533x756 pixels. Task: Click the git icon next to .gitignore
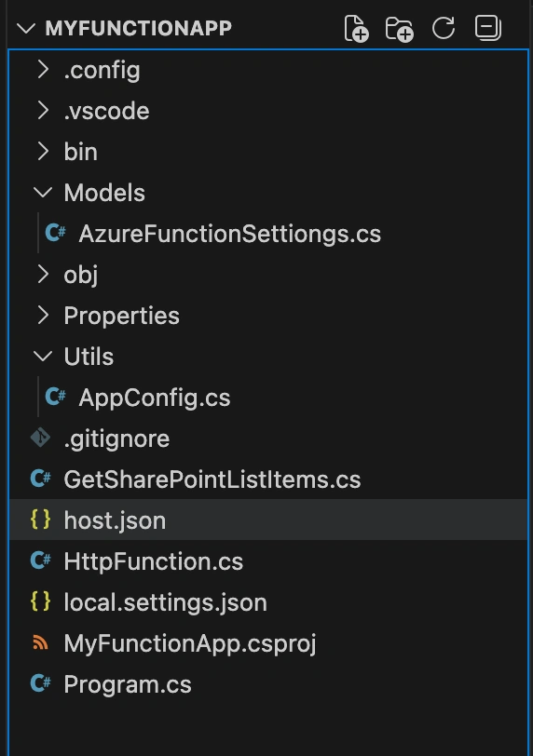[40, 438]
